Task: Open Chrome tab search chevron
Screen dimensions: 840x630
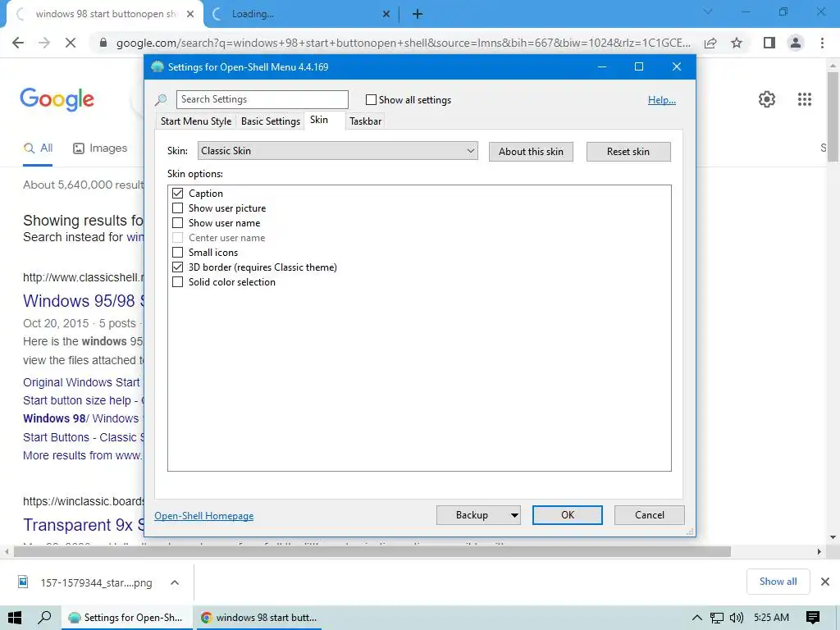Action: coord(708,11)
